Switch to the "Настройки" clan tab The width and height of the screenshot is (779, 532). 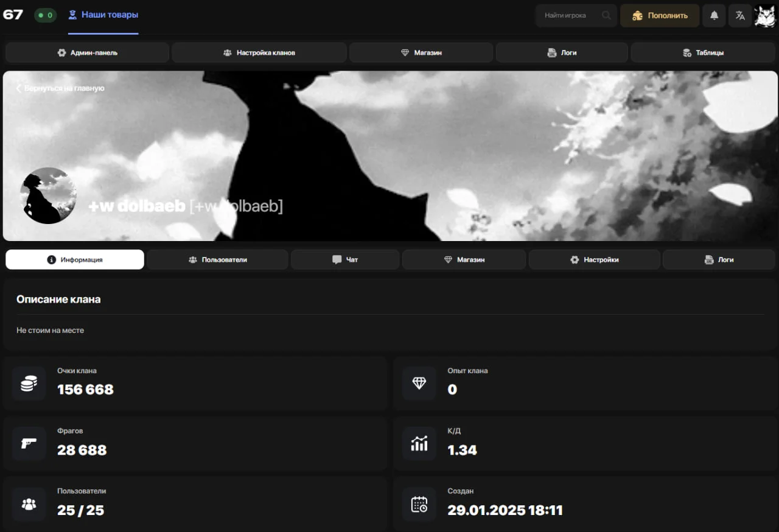(x=594, y=260)
